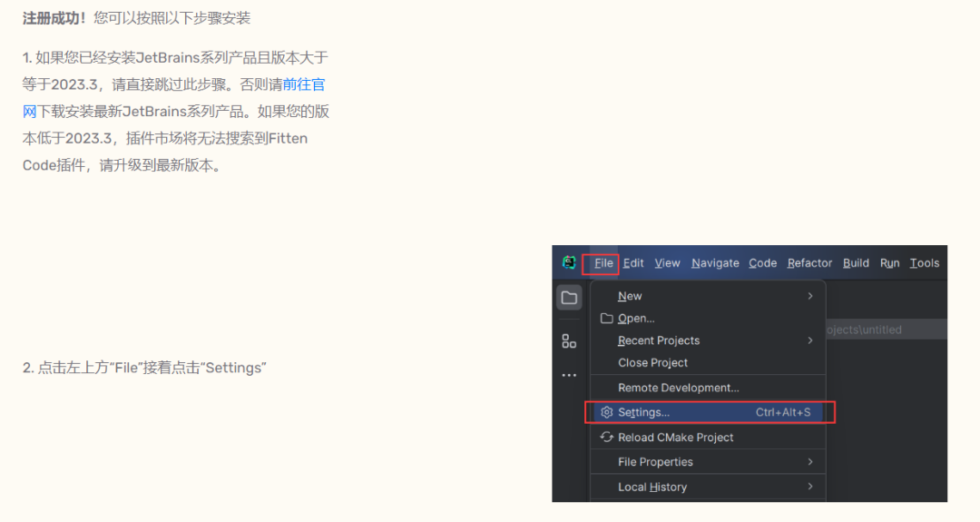Image resolution: width=980 pixels, height=522 pixels.
Task: Open the Refactor menu
Action: (809, 263)
